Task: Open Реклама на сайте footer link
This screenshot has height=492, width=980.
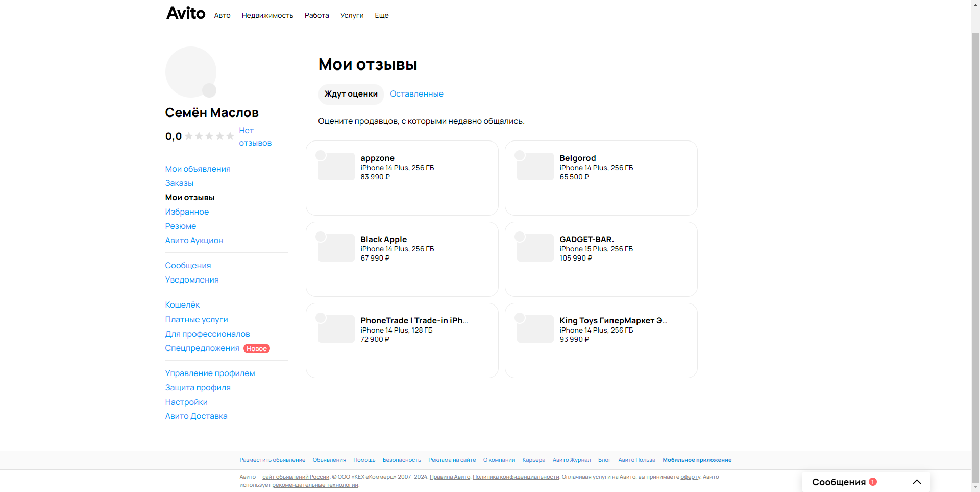Action: pos(452,460)
